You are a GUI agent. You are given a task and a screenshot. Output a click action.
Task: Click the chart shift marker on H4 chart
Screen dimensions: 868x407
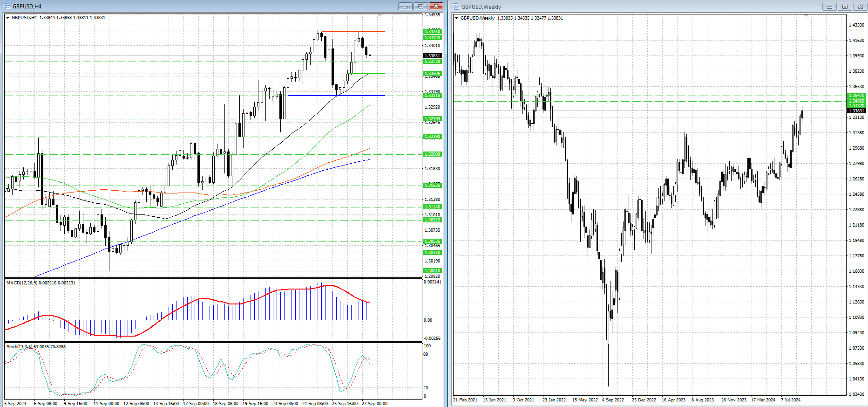[x=380, y=15]
